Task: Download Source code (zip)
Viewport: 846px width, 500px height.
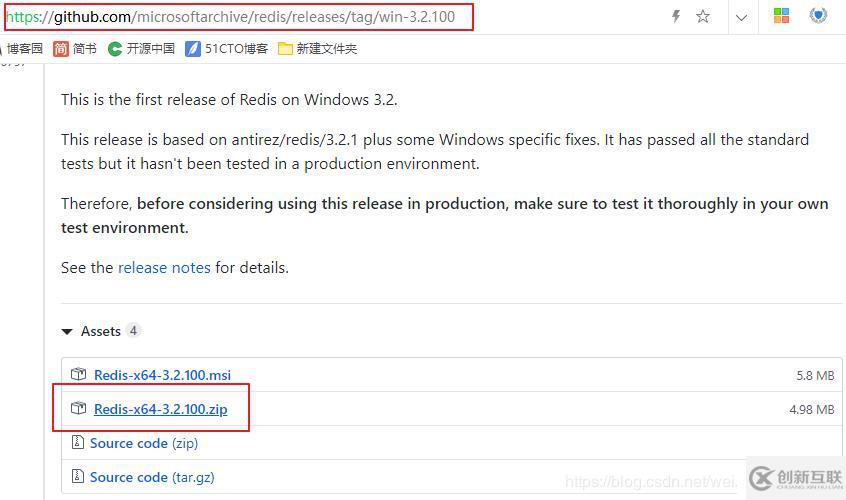Action: click(144, 443)
